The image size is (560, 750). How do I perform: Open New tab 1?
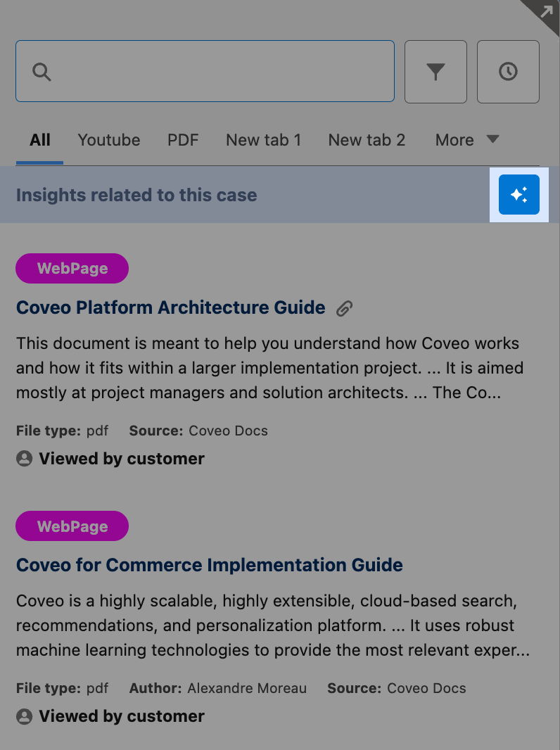pos(264,140)
